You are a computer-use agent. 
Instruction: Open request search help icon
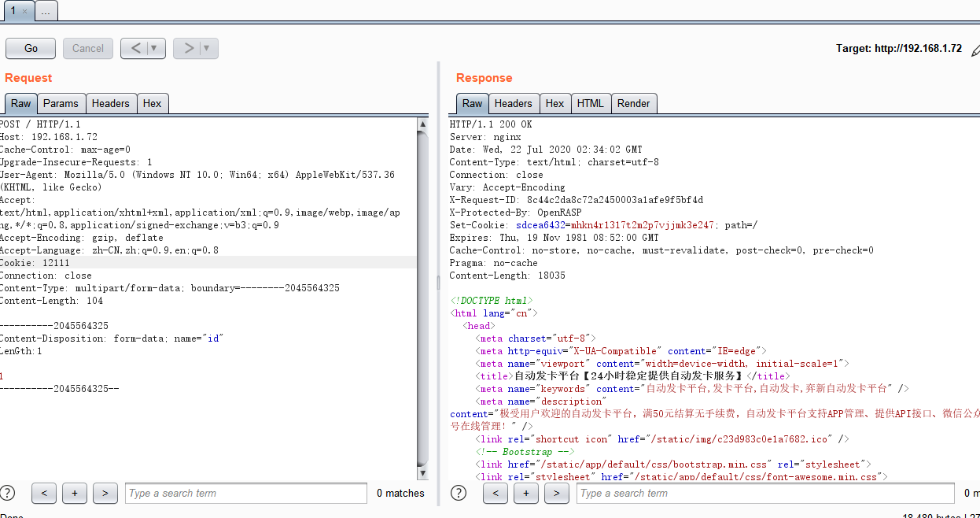pyautogui.click(x=8, y=493)
